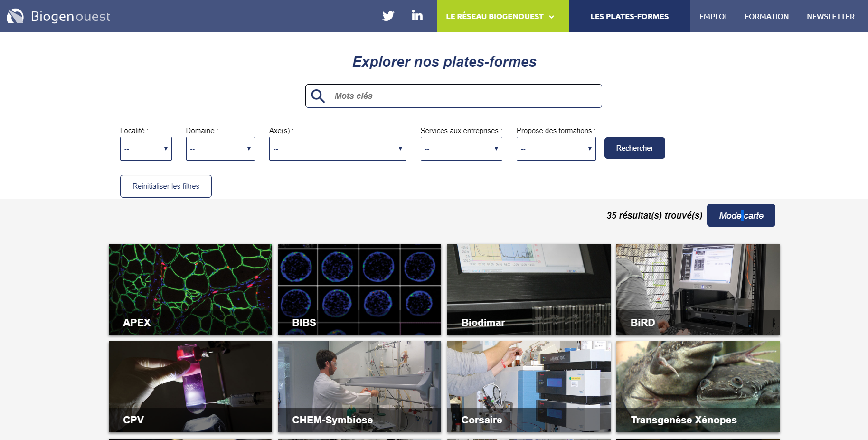Open the Biodimar platform card
This screenshot has width=868, height=440.
[x=529, y=289]
